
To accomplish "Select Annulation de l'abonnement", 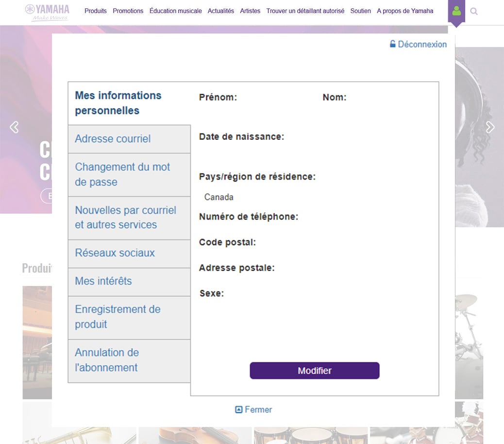I will [107, 360].
